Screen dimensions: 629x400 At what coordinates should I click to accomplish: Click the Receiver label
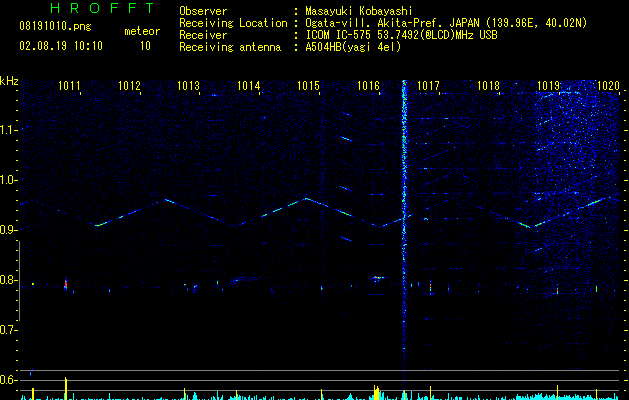point(203,35)
